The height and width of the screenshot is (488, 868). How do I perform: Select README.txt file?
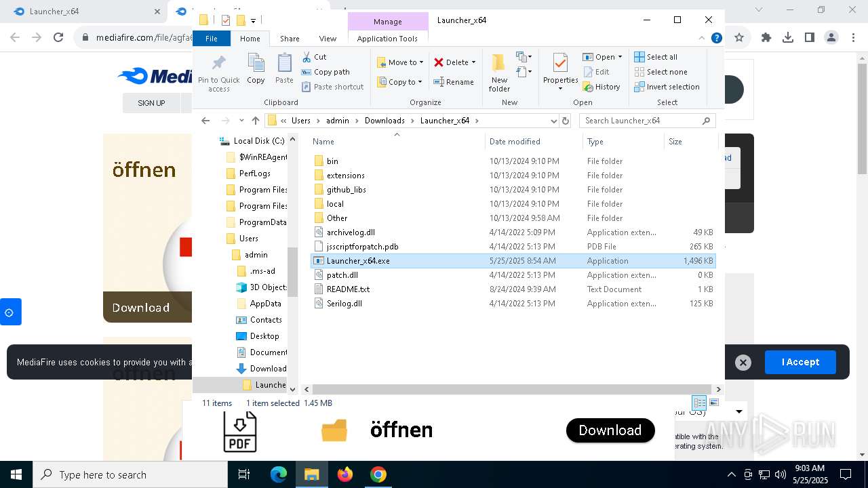(x=348, y=289)
